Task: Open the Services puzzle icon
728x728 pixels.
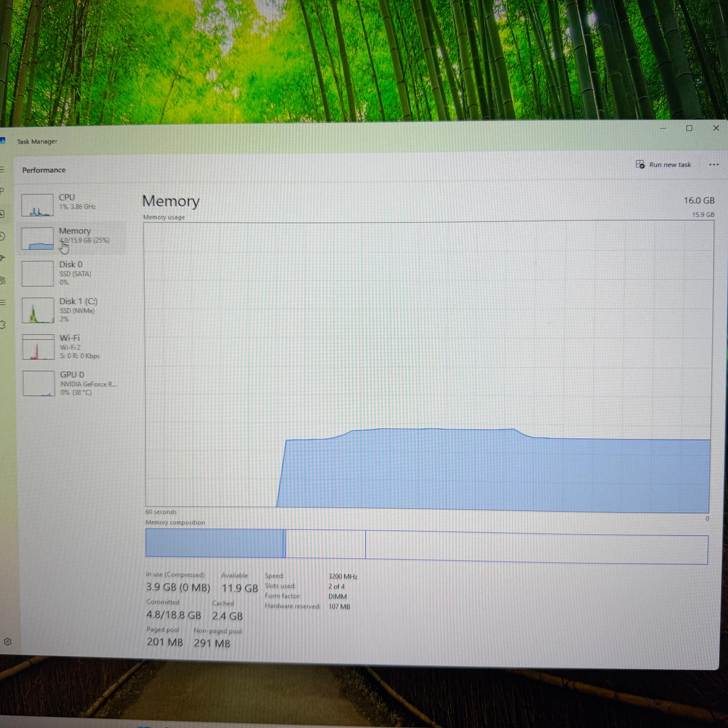Action: (x=3, y=325)
